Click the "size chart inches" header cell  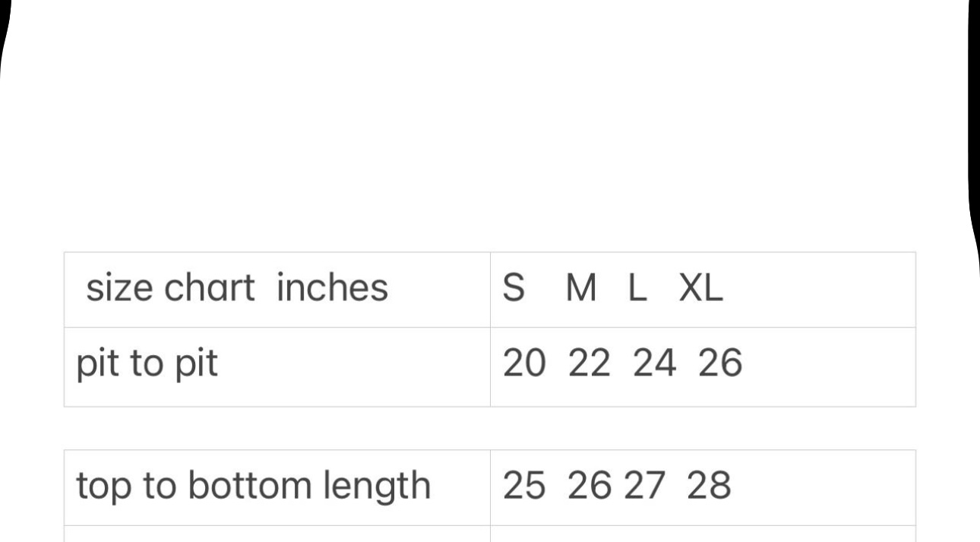click(x=236, y=289)
